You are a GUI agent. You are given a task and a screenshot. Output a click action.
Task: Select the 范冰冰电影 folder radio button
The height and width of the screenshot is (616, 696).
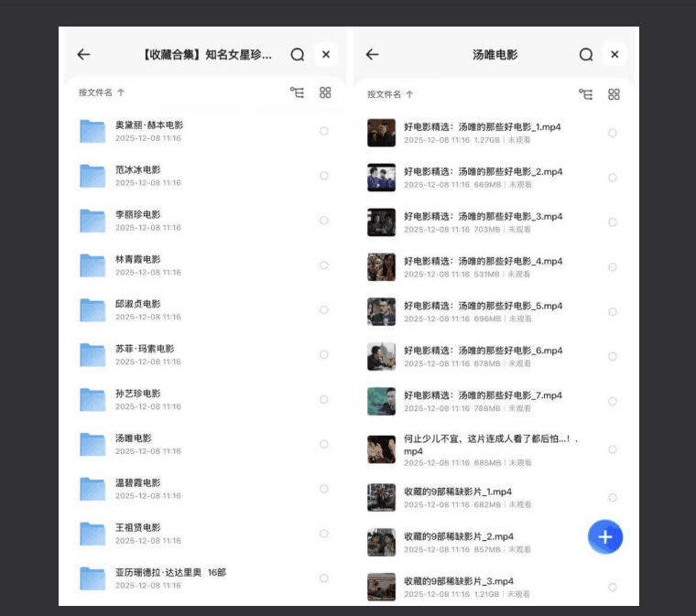[323, 176]
